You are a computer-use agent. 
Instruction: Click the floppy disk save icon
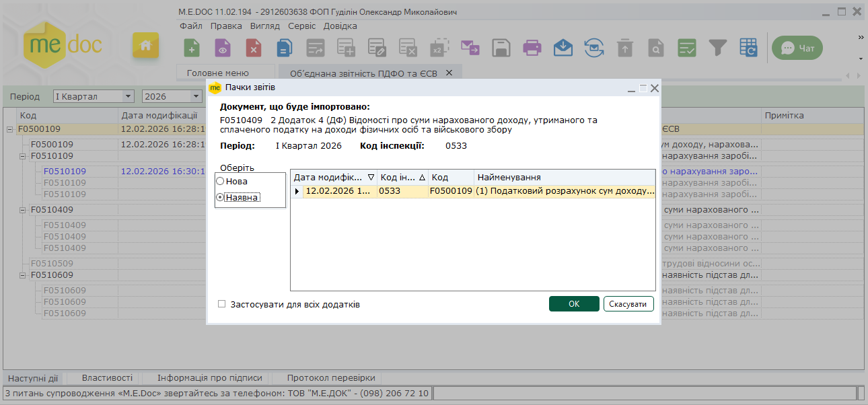(501, 48)
